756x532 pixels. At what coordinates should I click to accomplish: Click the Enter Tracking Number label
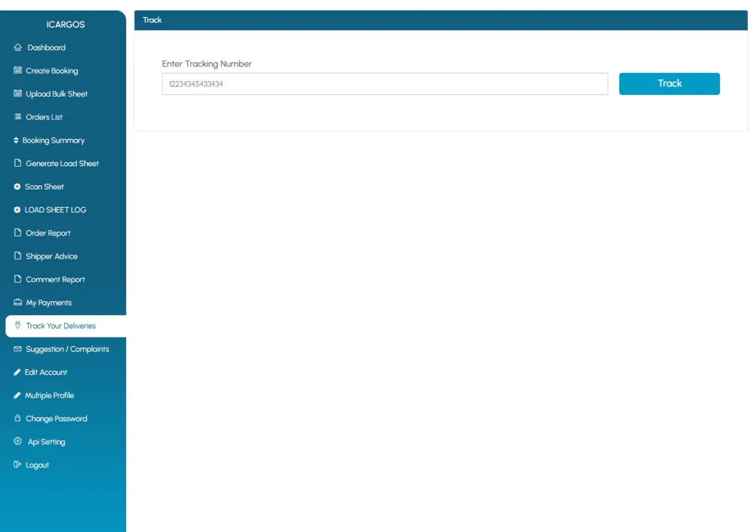(x=207, y=64)
